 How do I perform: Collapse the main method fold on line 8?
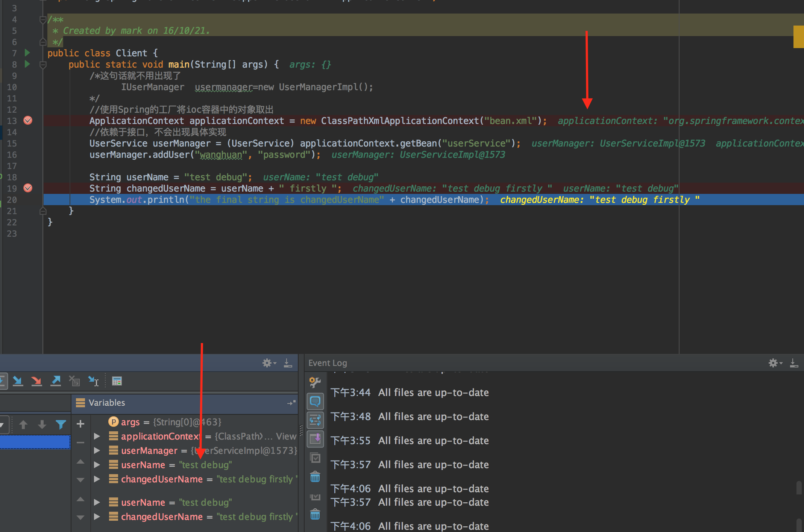tap(43, 65)
